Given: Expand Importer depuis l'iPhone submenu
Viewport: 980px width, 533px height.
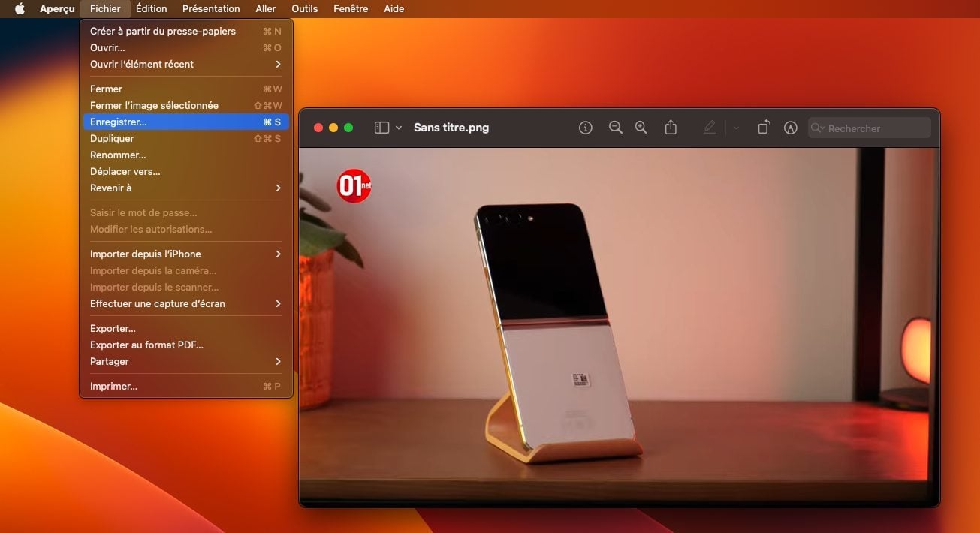Looking at the screenshot, I should [186, 254].
